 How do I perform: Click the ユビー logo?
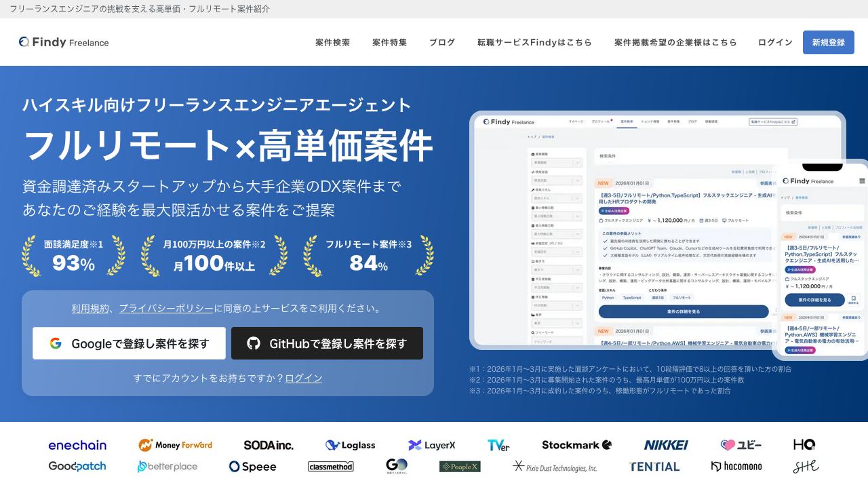pyautogui.click(x=741, y=445)
